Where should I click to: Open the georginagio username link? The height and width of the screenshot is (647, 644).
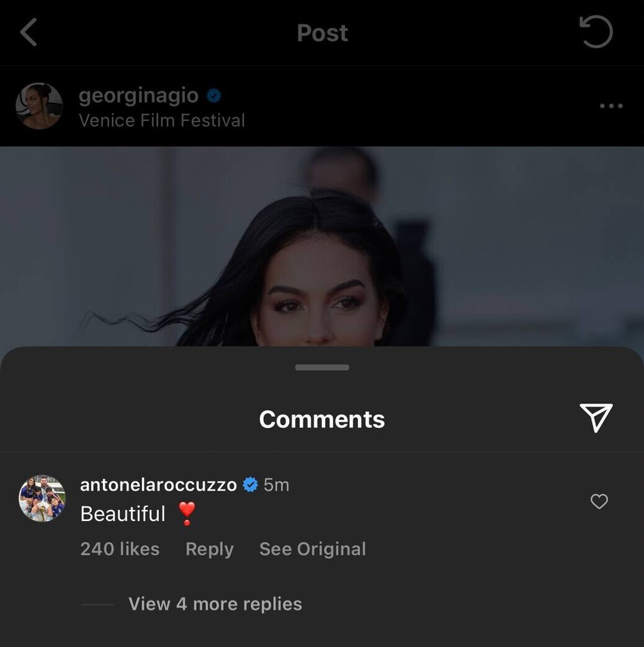138,96
